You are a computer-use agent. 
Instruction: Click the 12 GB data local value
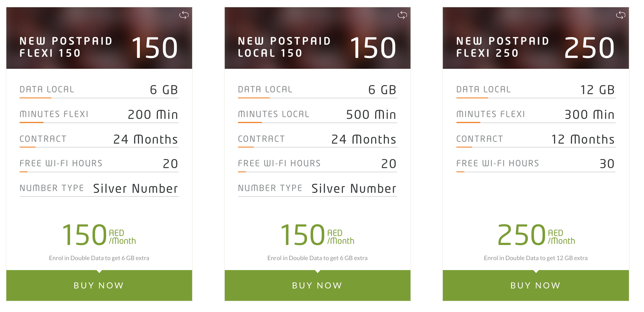pyautogui.click(x=597, y=90)
